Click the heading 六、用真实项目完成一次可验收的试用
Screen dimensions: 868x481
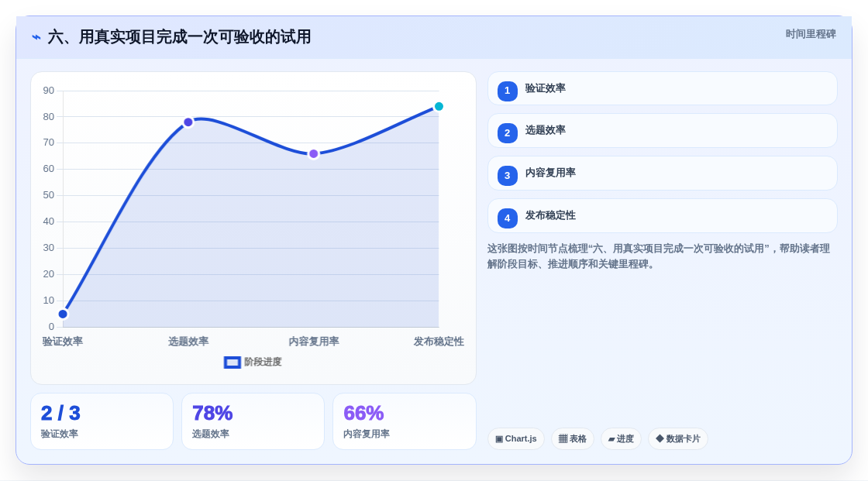179,37
